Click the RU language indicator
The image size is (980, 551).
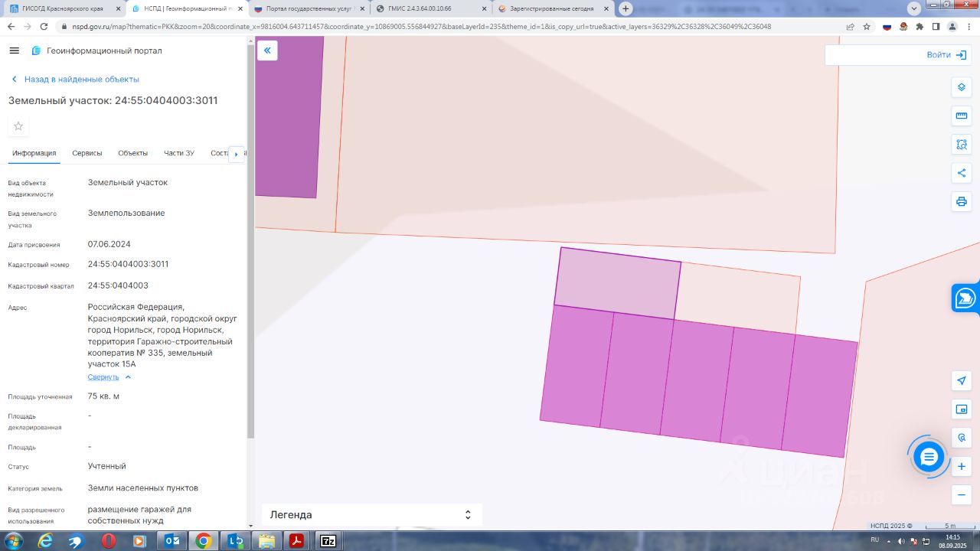(875, 540)
